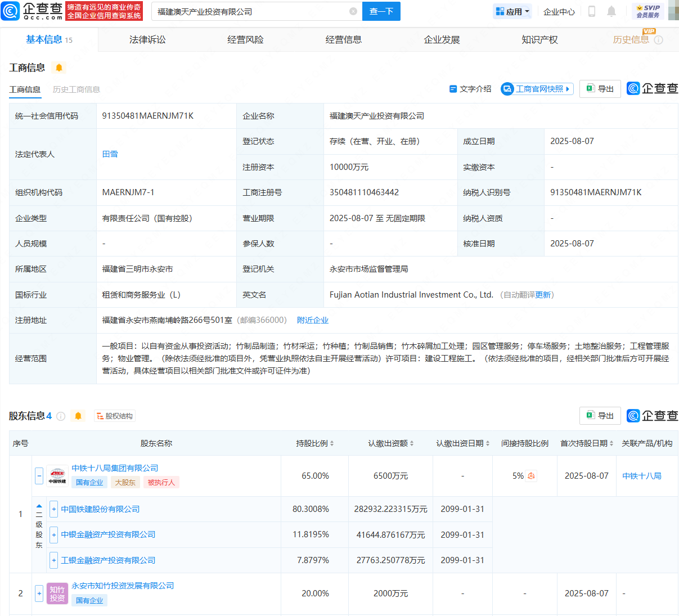Select credit code 91350481MAERNJM71K under 统一社会信用代码

(x=148, y=116)
